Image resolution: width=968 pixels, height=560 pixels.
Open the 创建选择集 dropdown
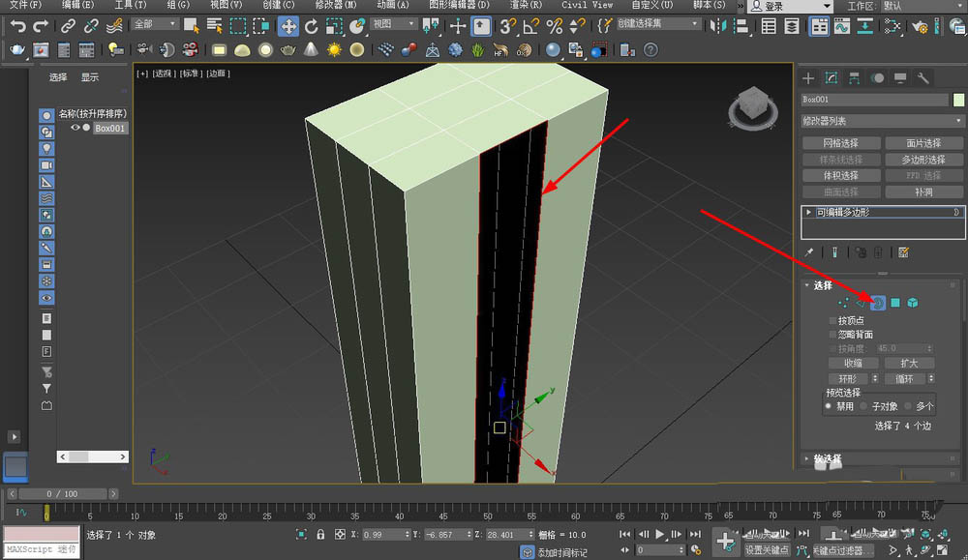pyautogui.click(x=659, y=24)
